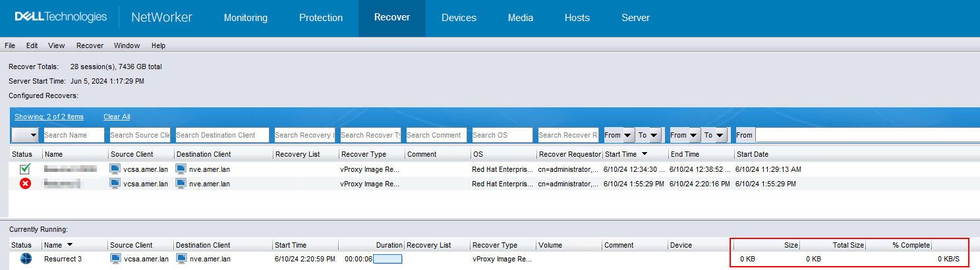This screenshot has width=980, height=270.
Task: Click the Resurrect 3 duration progress bar
Action: pyautogui.click(x=388, y=259)
